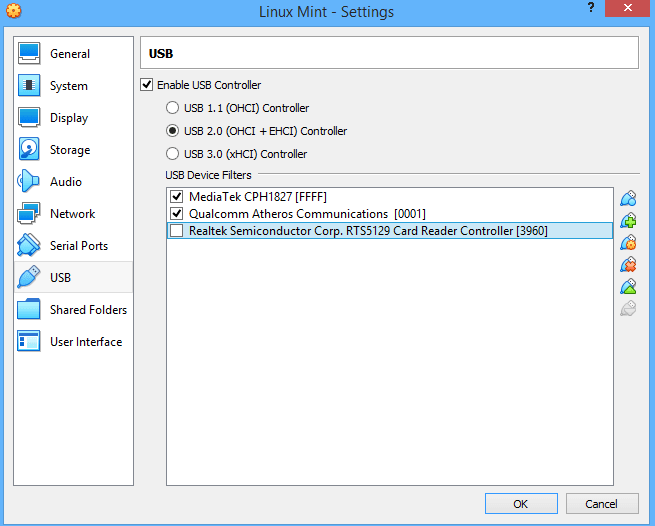
Task: Select Realtek Semiconductor Corp. RTS5129 row text
Action: pos(368,231)
